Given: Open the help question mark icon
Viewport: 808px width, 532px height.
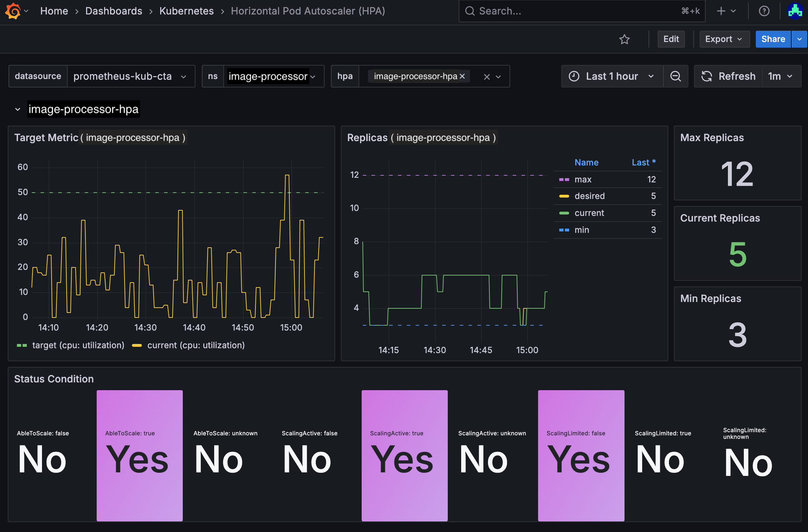Looking at the screenshot, I should pos(764,11).
